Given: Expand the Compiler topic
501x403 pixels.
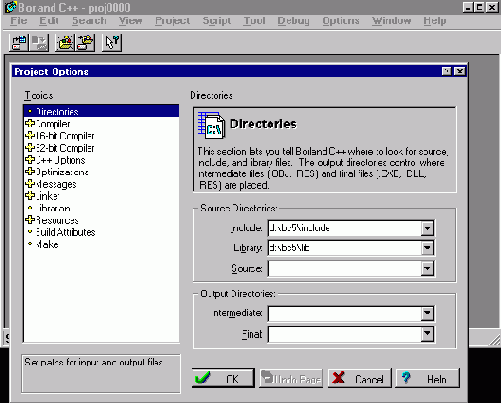Looking at the screenshot, I should click(x=30, y=123).
